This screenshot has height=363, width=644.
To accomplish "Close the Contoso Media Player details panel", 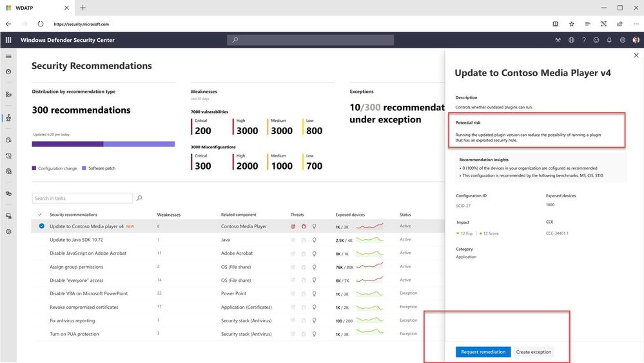I will coord(636,55).
